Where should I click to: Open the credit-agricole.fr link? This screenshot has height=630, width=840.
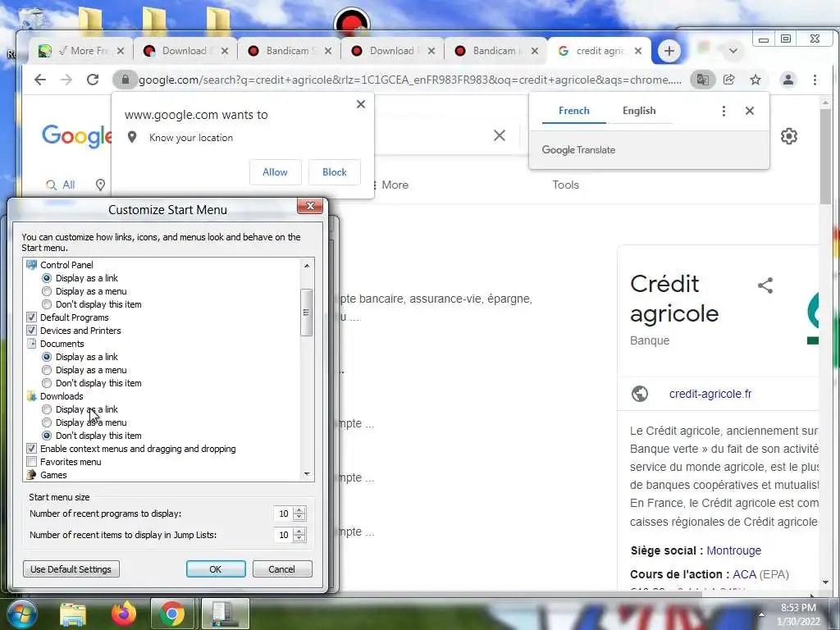[710, 394]
